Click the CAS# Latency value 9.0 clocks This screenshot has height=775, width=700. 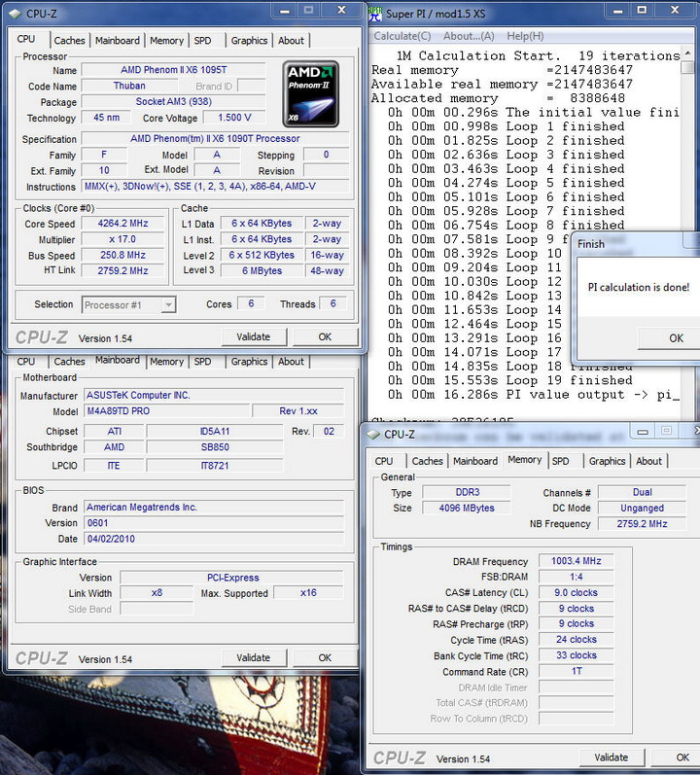576,592
